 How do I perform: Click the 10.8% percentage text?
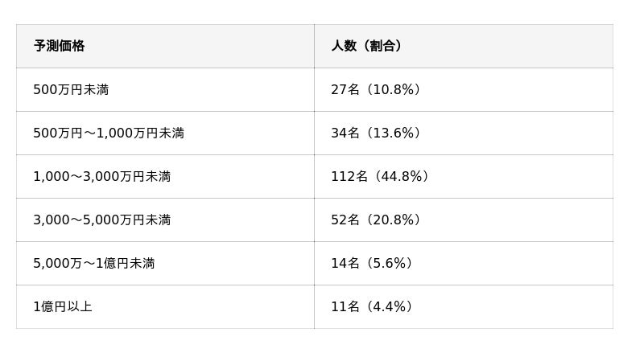pos(394,89)
